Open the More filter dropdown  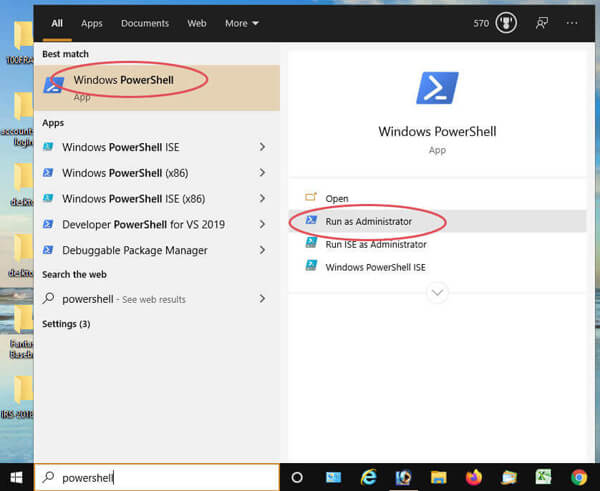pyautogui.click(x=241, y=23)
